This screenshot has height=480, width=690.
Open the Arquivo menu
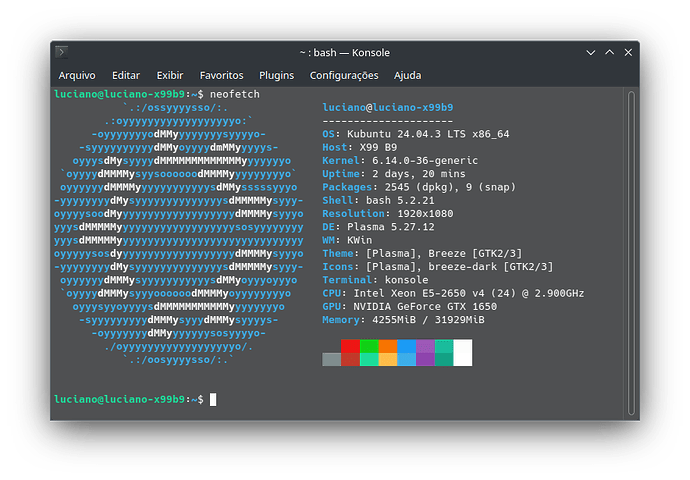[x=77, y=75]
